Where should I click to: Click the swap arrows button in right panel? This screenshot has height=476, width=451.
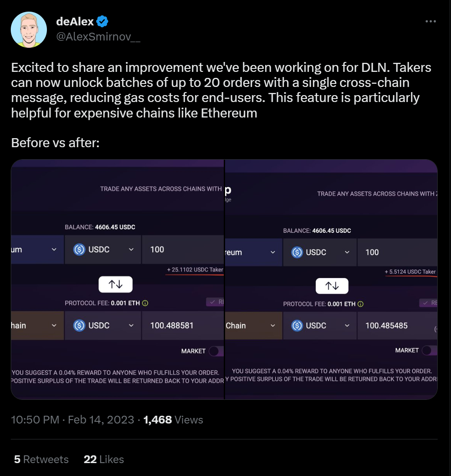332,286
